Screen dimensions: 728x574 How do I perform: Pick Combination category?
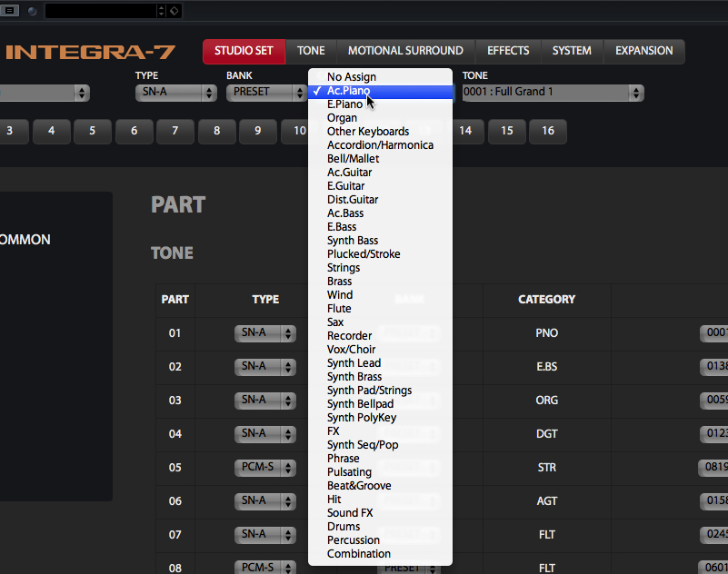[380, 554]
